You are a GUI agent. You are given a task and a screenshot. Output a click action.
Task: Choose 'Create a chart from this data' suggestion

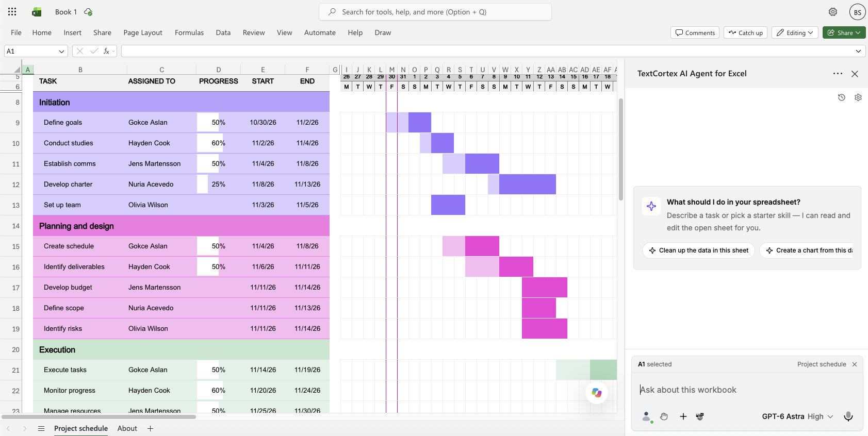click(x=807, y=250)
